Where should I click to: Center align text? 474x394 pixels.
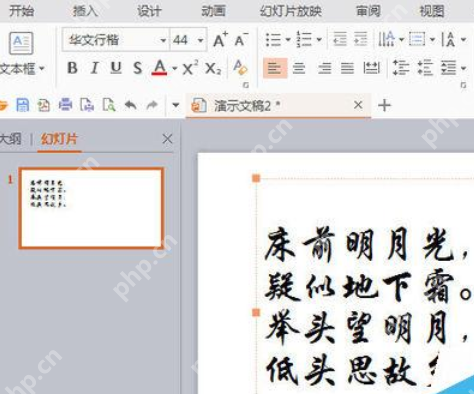(x=299, y=69)
